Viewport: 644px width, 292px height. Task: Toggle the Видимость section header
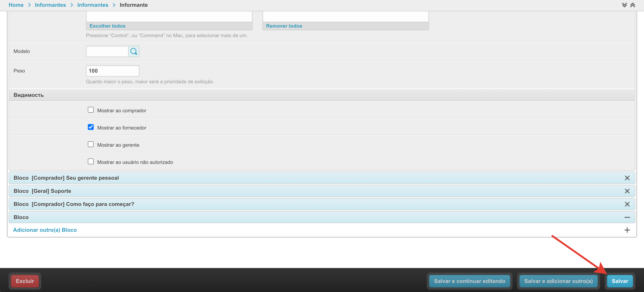(29, 95)
